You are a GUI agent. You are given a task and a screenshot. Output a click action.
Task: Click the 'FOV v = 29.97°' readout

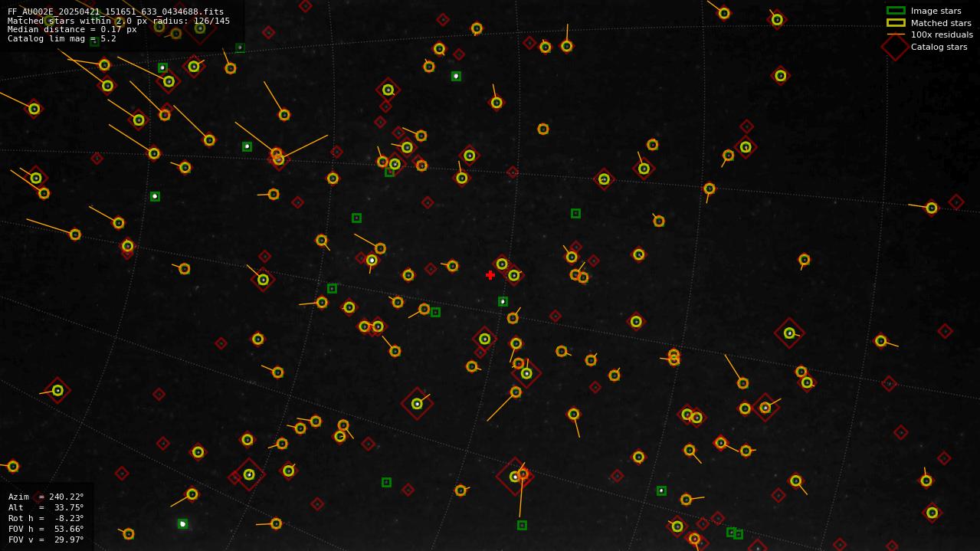(x=46, y=540)
